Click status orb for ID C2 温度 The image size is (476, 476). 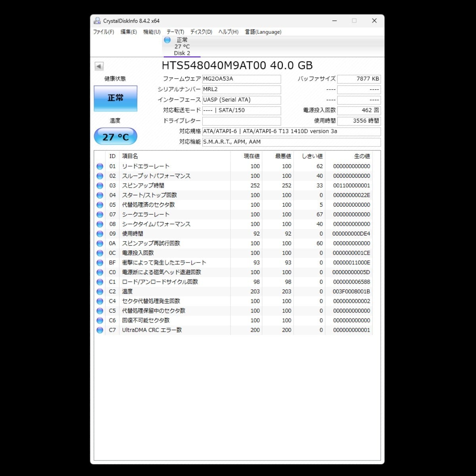(x=100, y=292)
